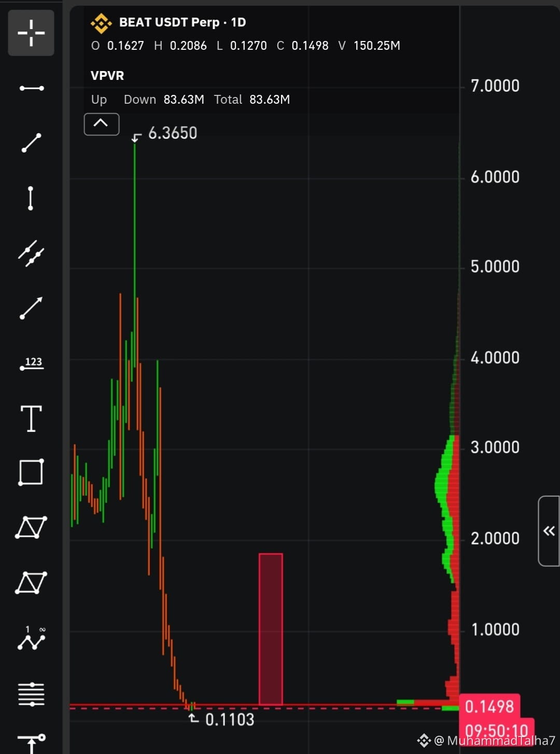Click the Close value 0.1498
Image resolution: width=560 pixels, height=754 pixels.
pos(310,46)
